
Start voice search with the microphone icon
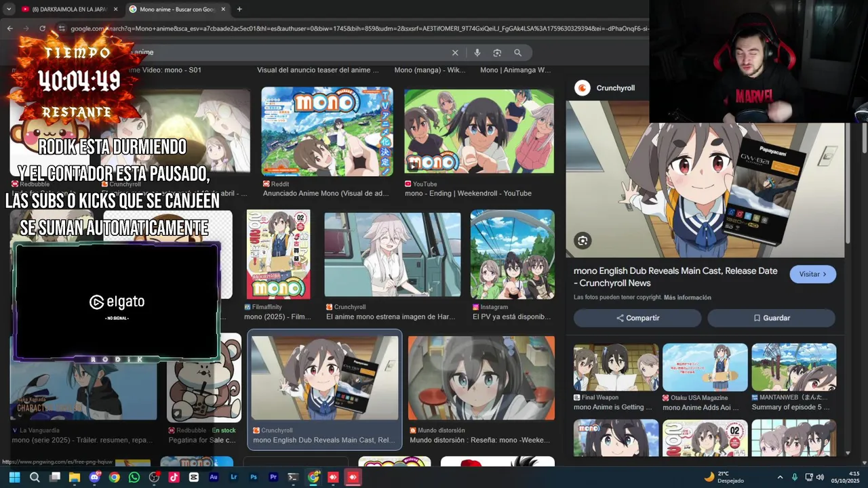click(477, 53)
